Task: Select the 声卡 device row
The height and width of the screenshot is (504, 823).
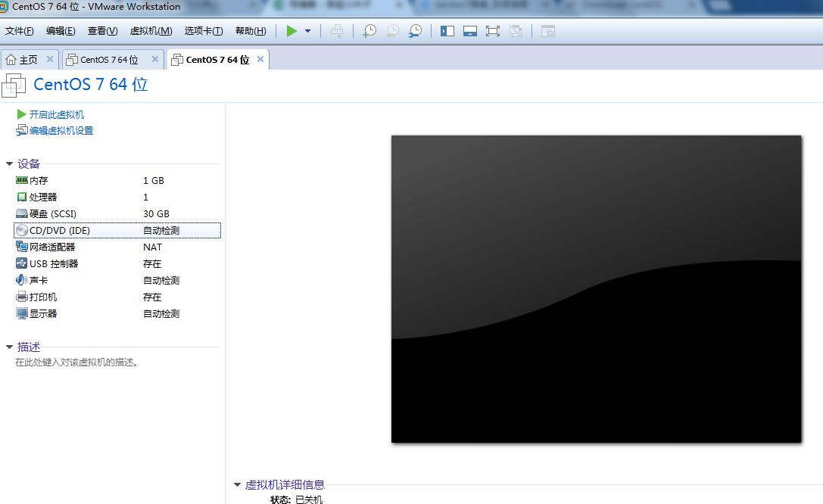Action: [x=117, y=281]
